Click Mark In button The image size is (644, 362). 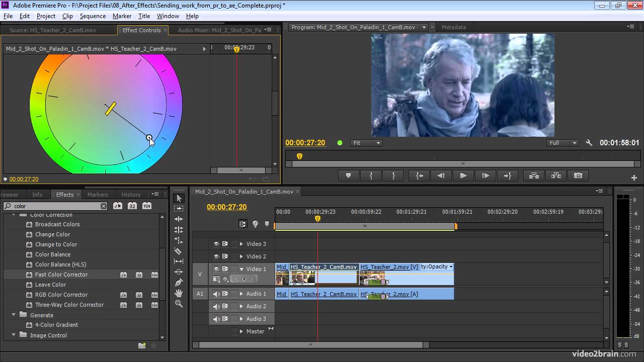tap(371, 175)
